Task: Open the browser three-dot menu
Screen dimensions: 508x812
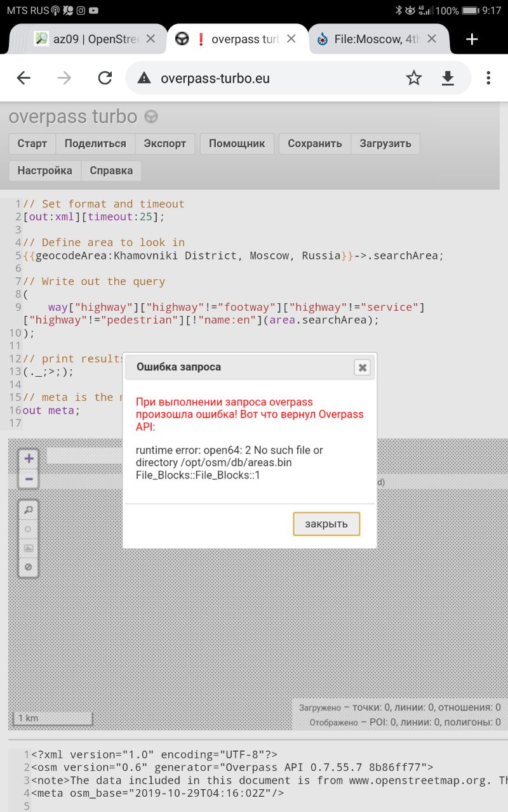Action: pyautogui.click(x=488, y=78)
